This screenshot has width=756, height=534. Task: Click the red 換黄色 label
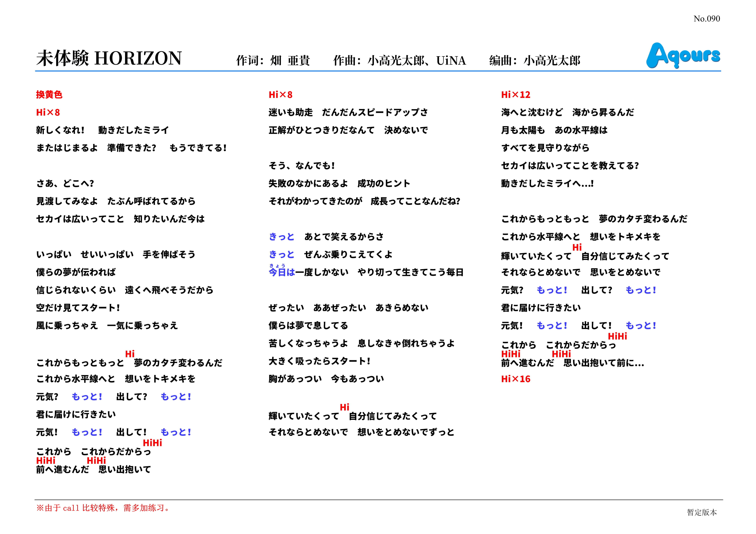[49, 95]
